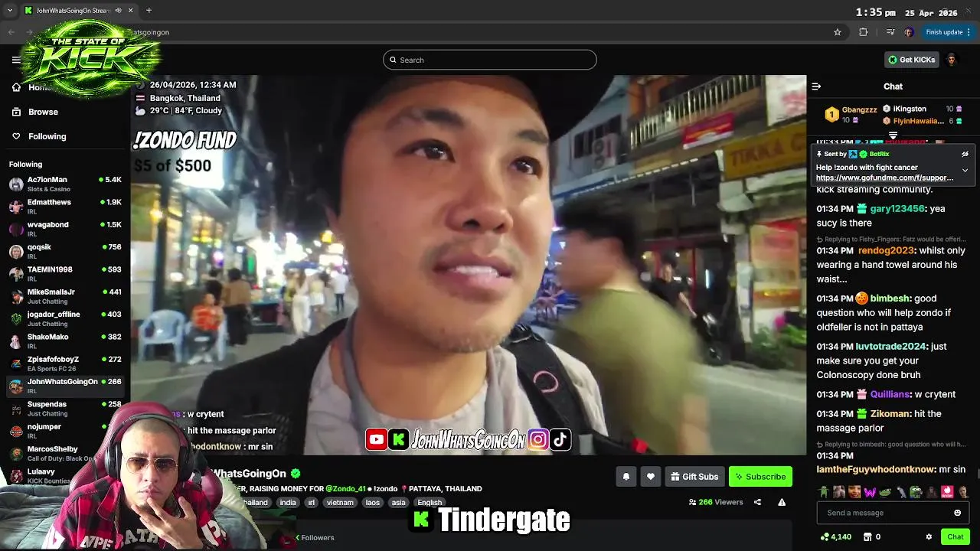Click the notification bell icon
Viewport: 980px width, 551px height.
pyautogui.click(x=626, y=476)
